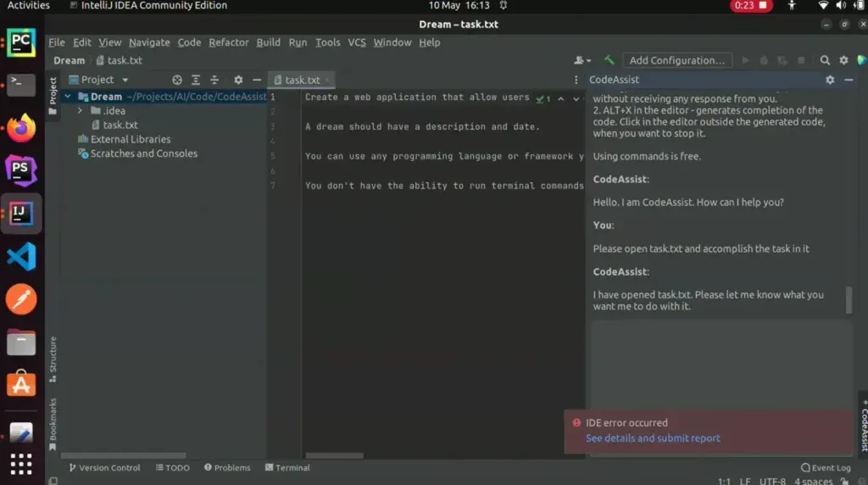
Task: Open the TODO tool window
Action: [x=173, y=468]
